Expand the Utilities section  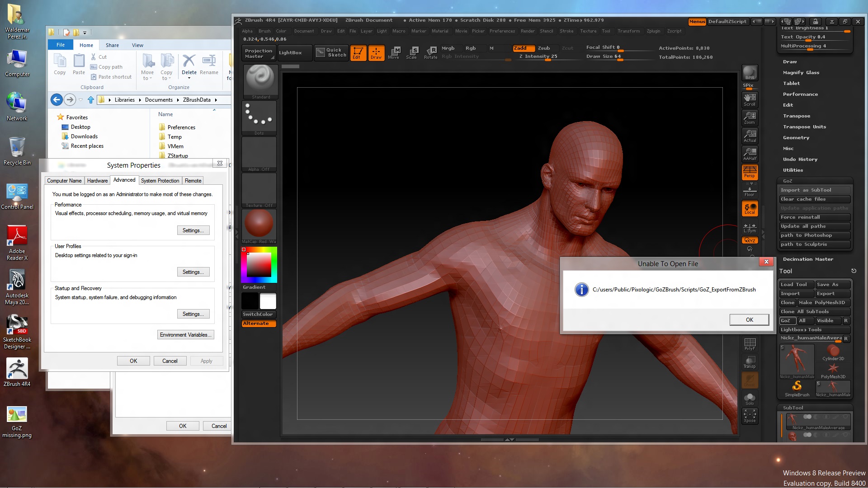click(x=793, y=170)
